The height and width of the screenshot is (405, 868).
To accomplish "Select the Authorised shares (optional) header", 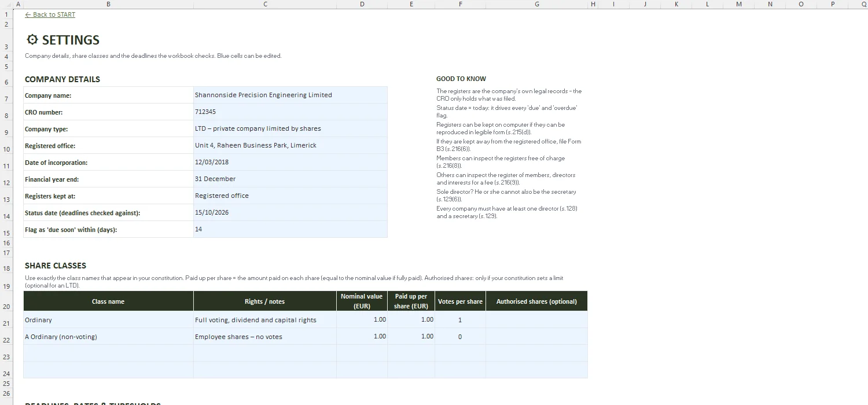I will 536,301.
